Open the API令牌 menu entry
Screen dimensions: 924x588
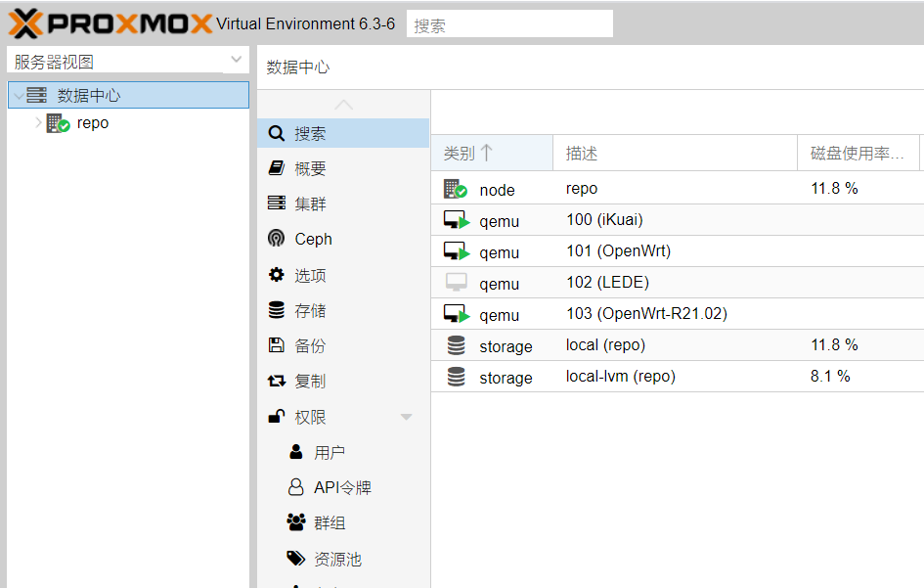point(342,487)
